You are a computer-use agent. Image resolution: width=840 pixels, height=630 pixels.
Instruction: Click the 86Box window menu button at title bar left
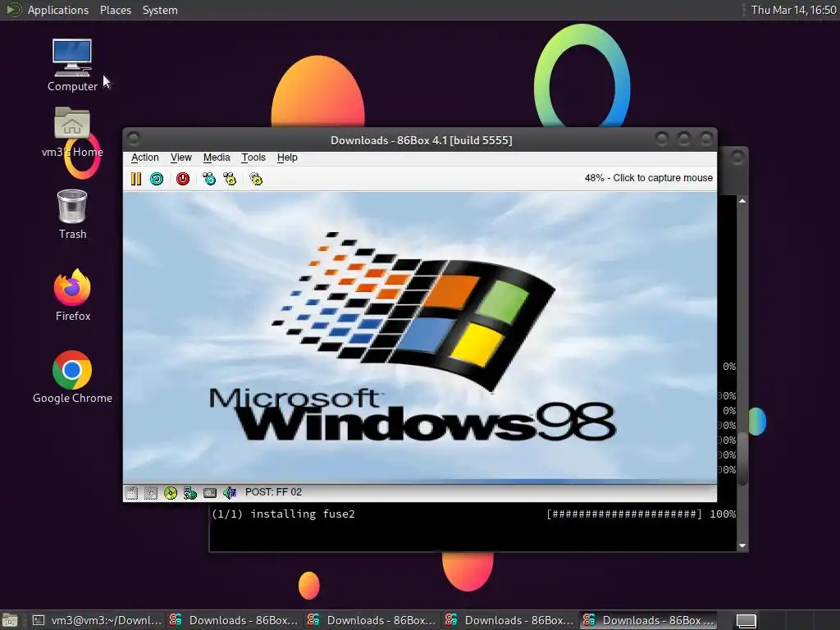[134, 139]
